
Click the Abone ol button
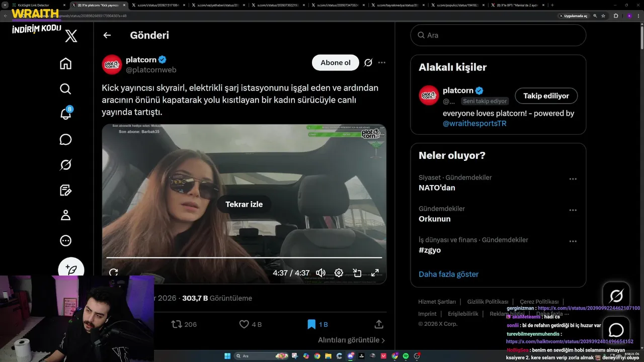point(336,63)
